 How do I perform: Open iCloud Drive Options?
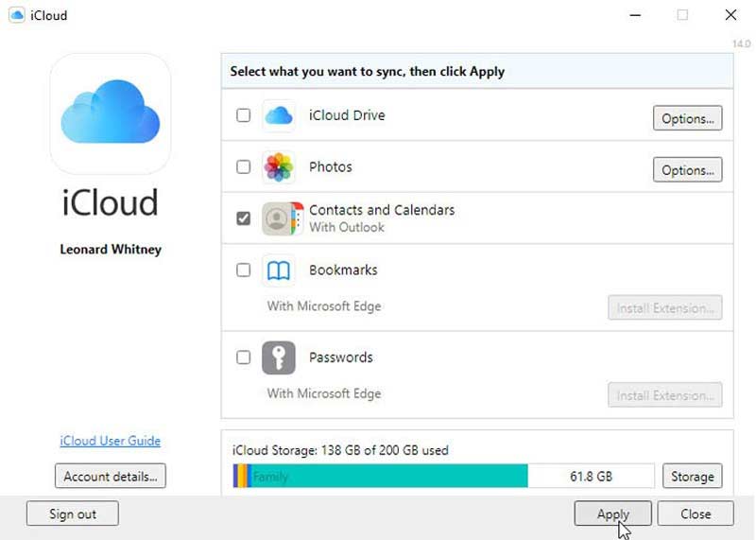(x=687, y=118)
